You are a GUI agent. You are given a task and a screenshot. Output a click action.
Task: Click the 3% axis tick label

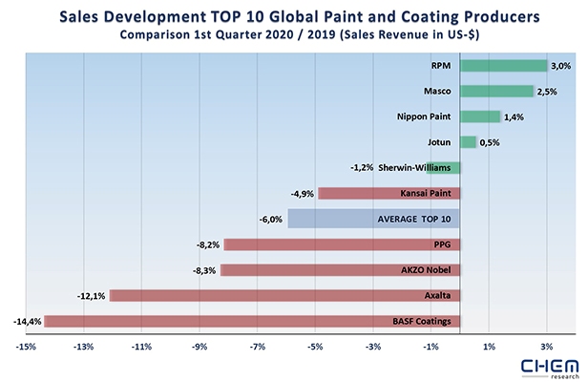(x=547, y=346)
